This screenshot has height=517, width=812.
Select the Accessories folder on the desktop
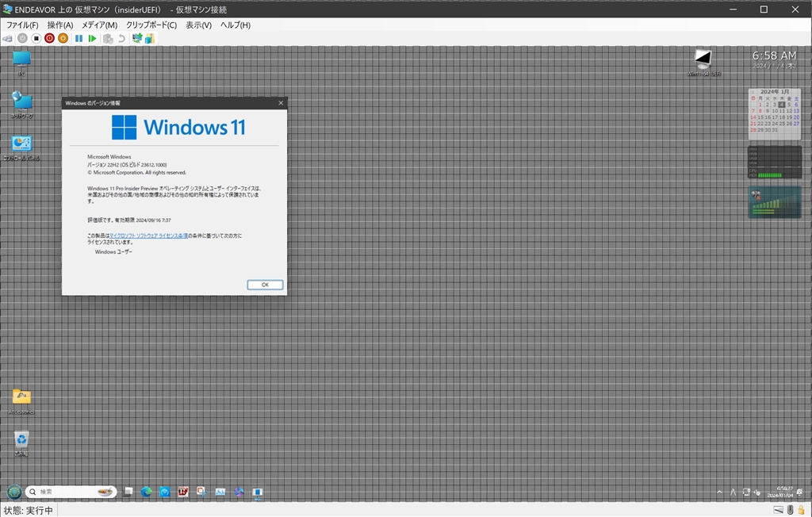coord(21,401)
